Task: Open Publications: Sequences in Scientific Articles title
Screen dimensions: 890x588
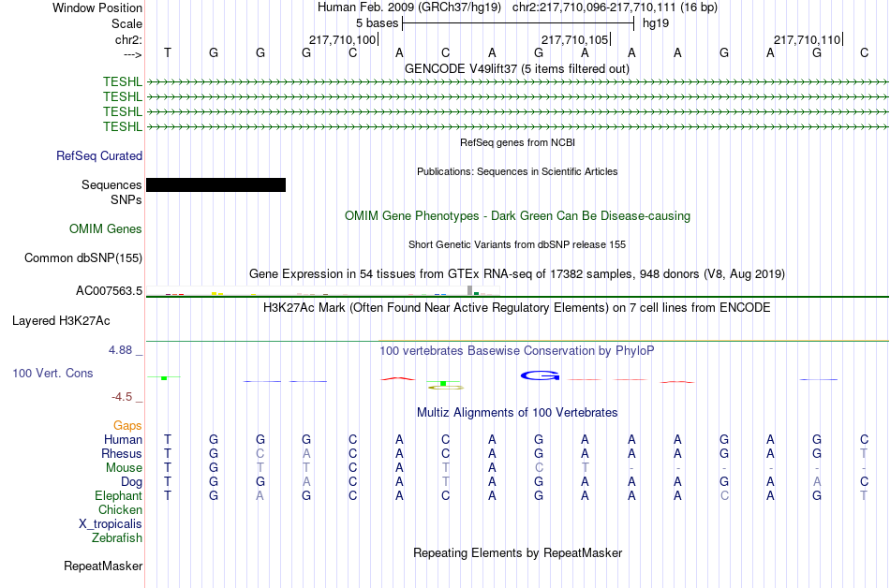Action: pyautogui.click(x=517, y=171)
